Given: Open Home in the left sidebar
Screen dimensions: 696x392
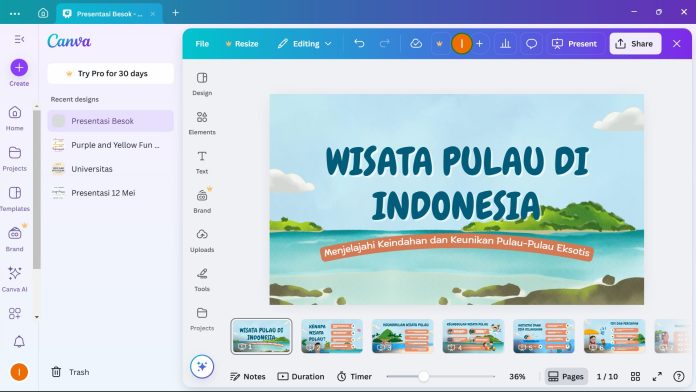Looking at the screenshot, I should 15,119.
